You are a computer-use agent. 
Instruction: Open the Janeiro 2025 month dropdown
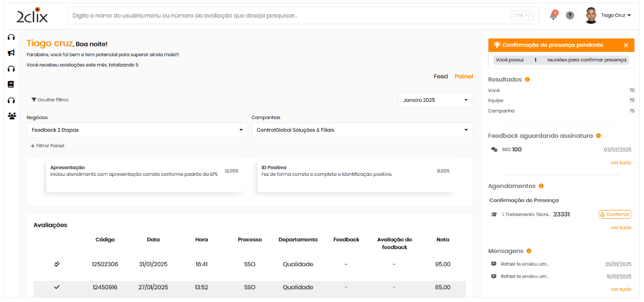pyautogui.click(x=435, y=100)
